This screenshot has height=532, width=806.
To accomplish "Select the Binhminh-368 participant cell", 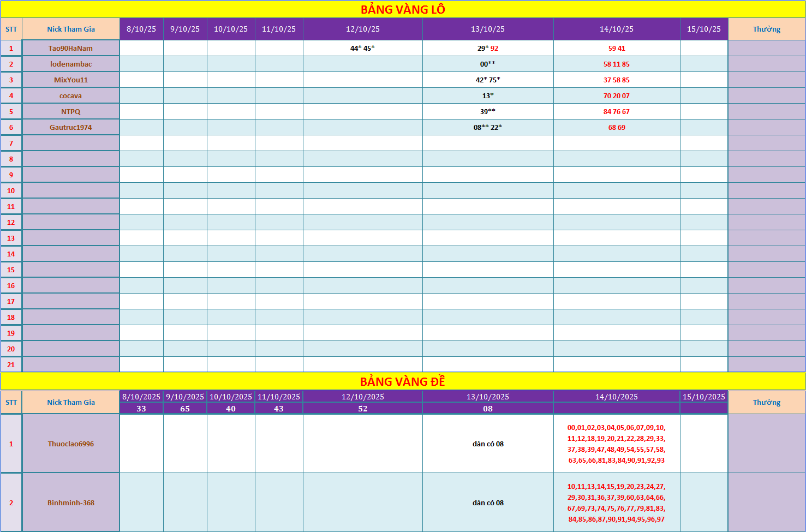I will click(x=71, y=503).
